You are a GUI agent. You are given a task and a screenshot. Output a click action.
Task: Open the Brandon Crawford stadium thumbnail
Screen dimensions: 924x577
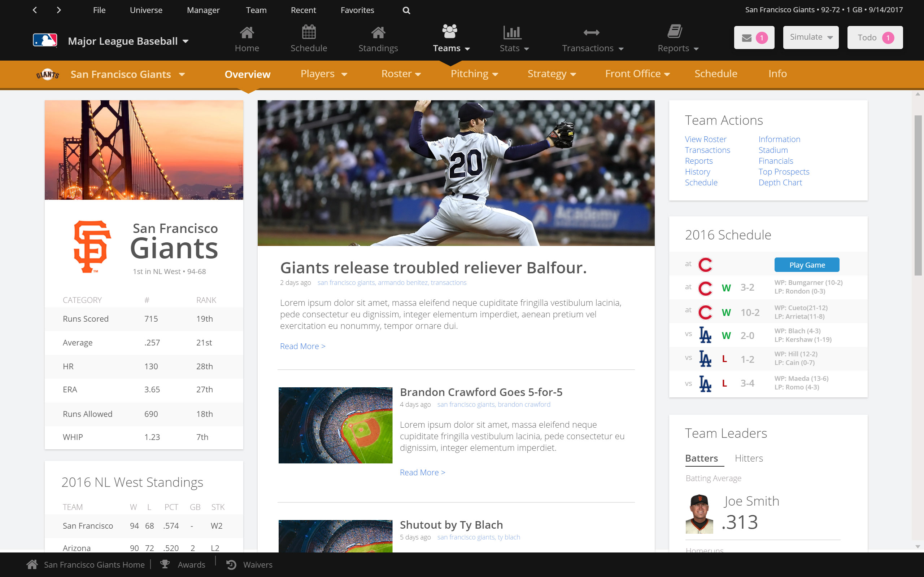click(335, 425)
